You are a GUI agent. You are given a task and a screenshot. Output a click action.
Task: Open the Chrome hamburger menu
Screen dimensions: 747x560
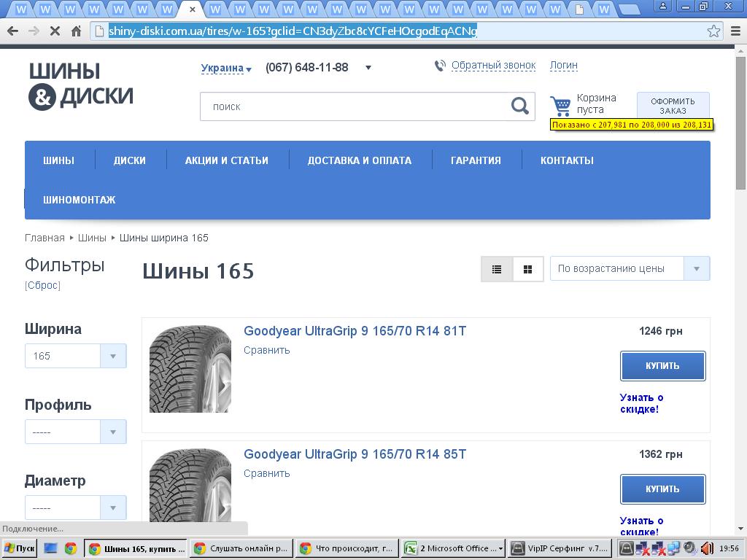click(735, 31)
